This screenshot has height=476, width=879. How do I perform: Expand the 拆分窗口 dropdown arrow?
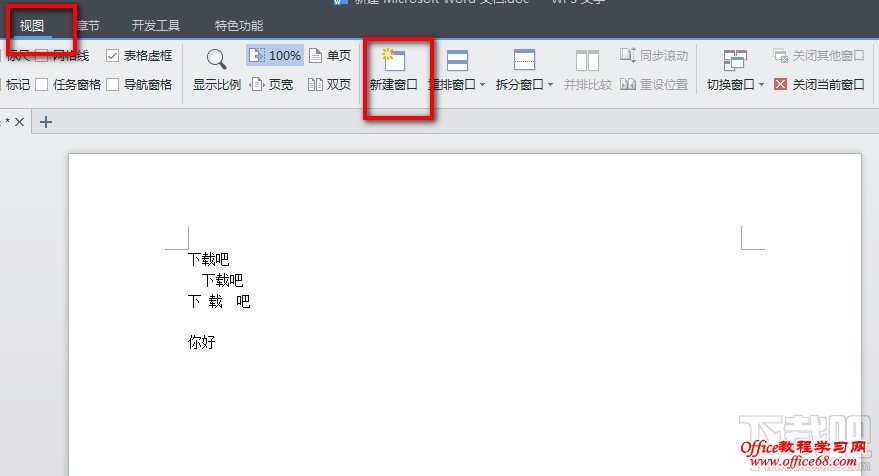pos(550,85)
